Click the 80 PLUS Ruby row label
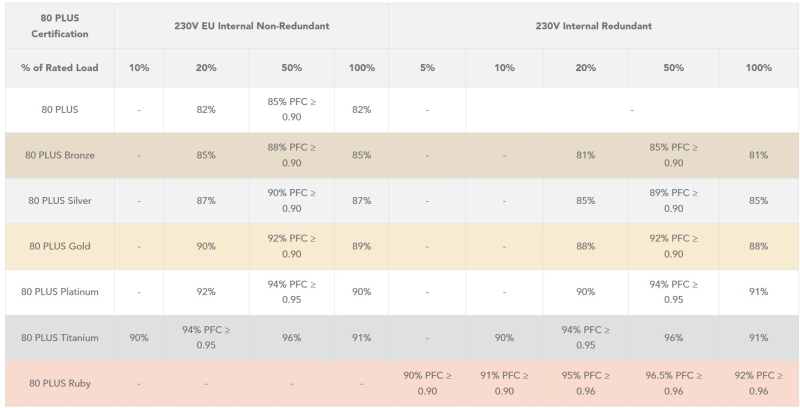 tap(57, 383)
